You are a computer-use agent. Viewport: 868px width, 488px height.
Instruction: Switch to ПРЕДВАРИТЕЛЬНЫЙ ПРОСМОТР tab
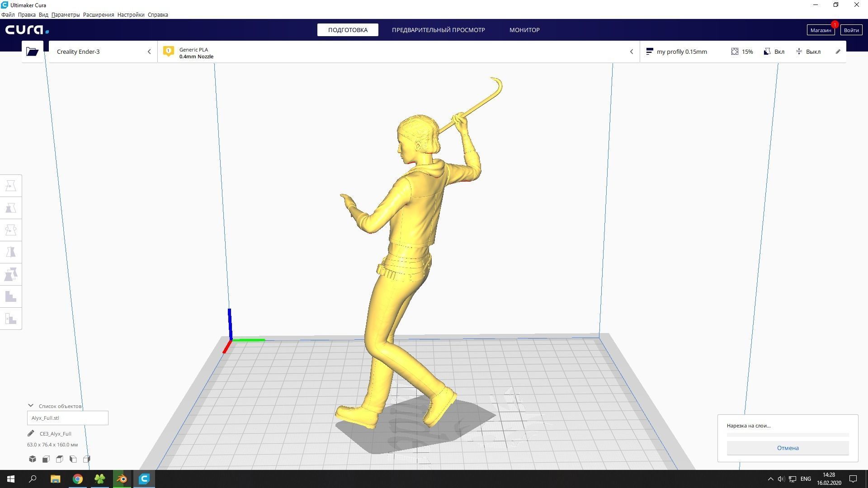[438, 30]
